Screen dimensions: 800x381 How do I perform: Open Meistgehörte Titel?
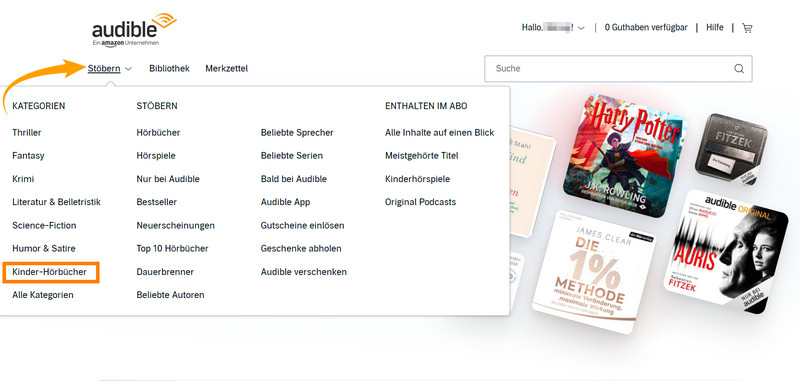click(x=422, y=156)
